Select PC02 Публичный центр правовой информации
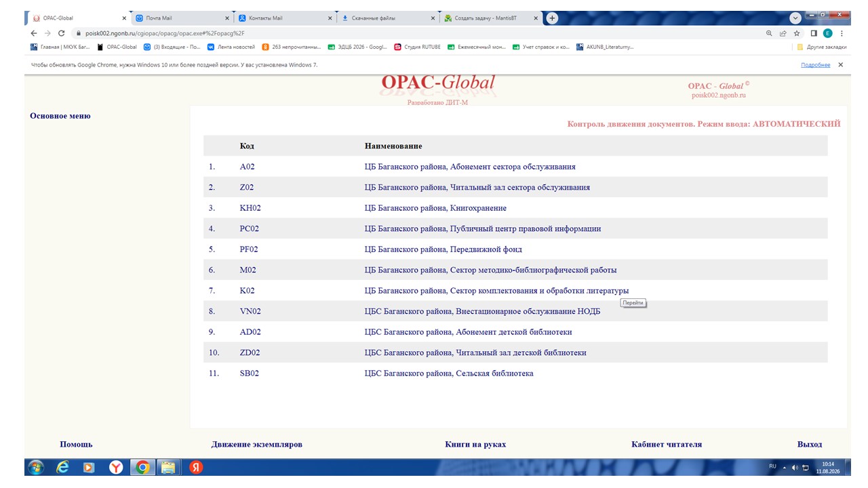 515,228
